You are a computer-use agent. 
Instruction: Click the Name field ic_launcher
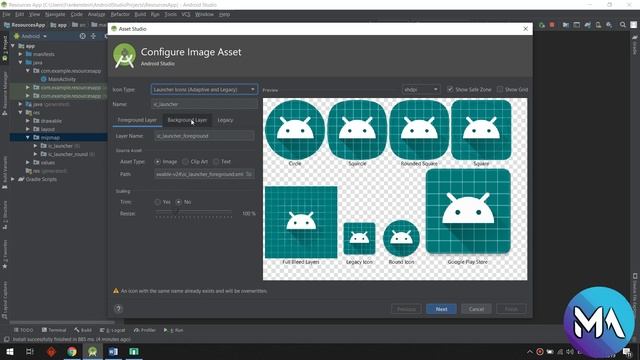coord(204,104)
